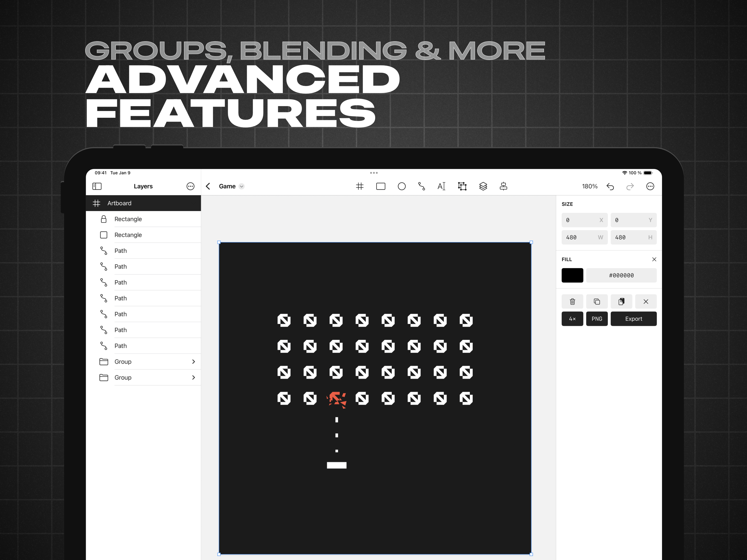Viewport: 747px width, 560px height.
Task: Select the Ellipse shape tool
Action: pos(401,186)
